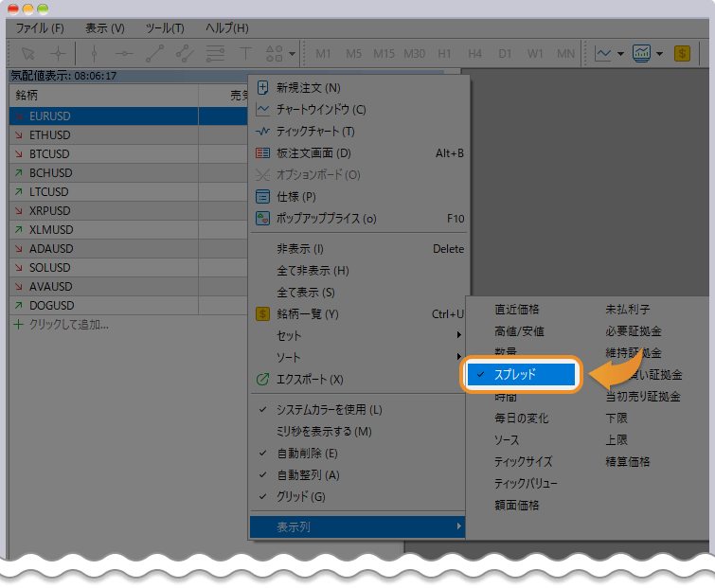Click the chart templates monitor icon
Screen dimensions: 715x588
pyautogui.click(x=641, y=53)
